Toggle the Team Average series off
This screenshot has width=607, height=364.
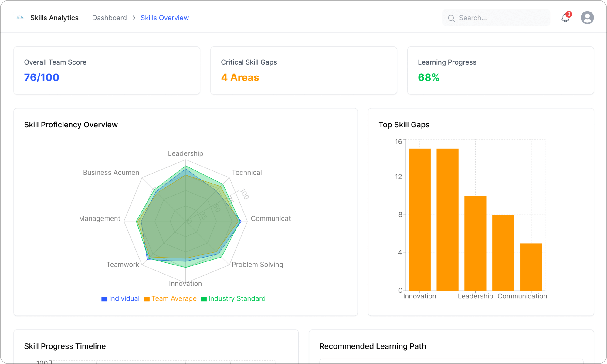tap(174, 298)
